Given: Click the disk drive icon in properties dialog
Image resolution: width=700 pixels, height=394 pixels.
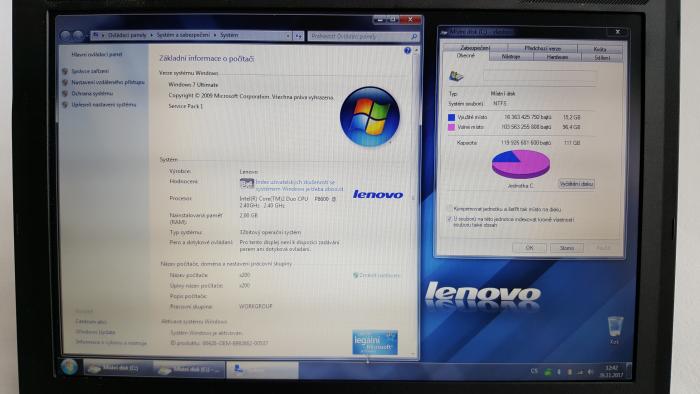Looking at the screenshot, I should tap(456, 76).
